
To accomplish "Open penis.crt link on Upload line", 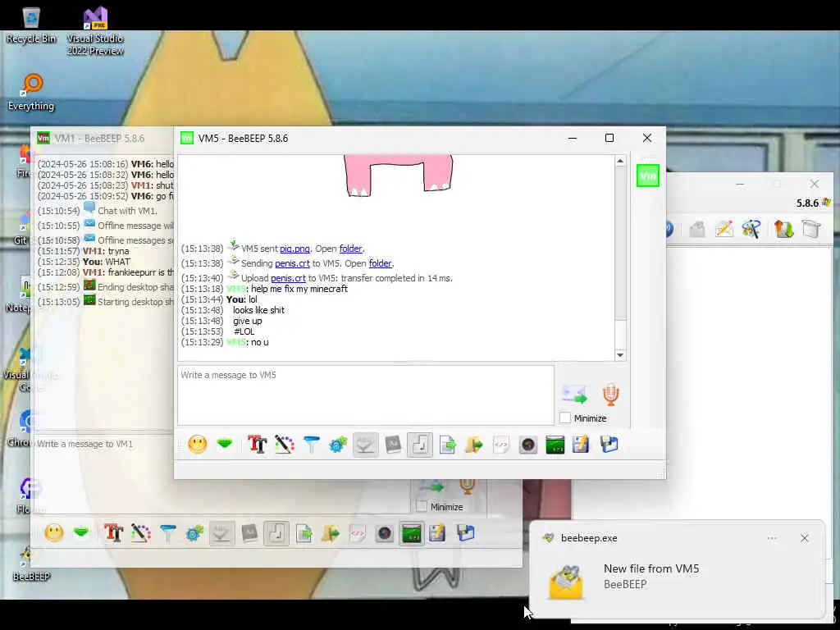I will 288,278.
